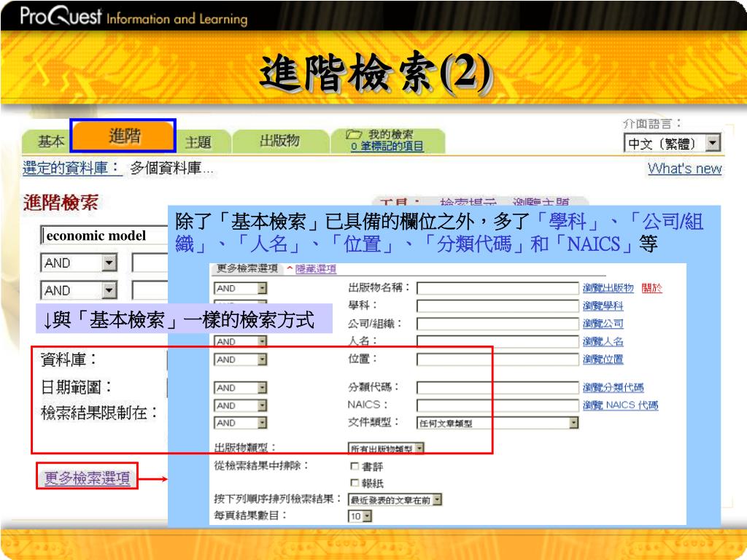
Task: Switch to the 基本 search tab
Action: tap(51, 141)
